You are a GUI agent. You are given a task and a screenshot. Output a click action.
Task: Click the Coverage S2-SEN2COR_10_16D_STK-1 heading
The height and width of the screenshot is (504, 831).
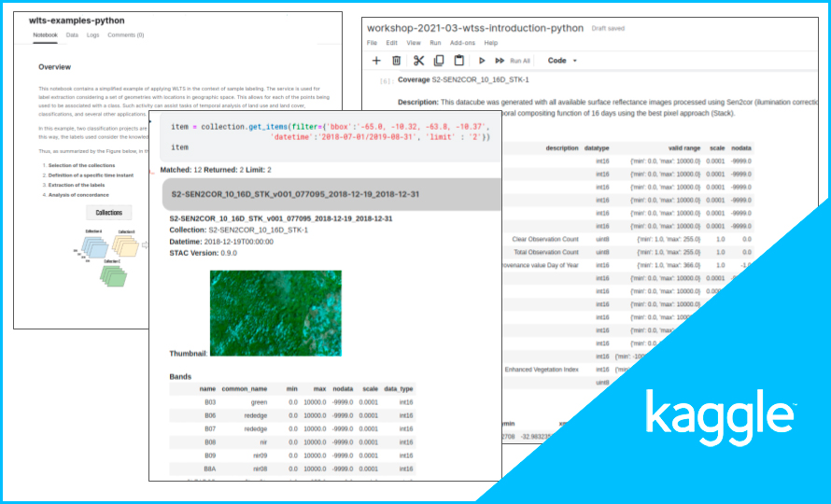pyautogui.click(x=463, y=80)
